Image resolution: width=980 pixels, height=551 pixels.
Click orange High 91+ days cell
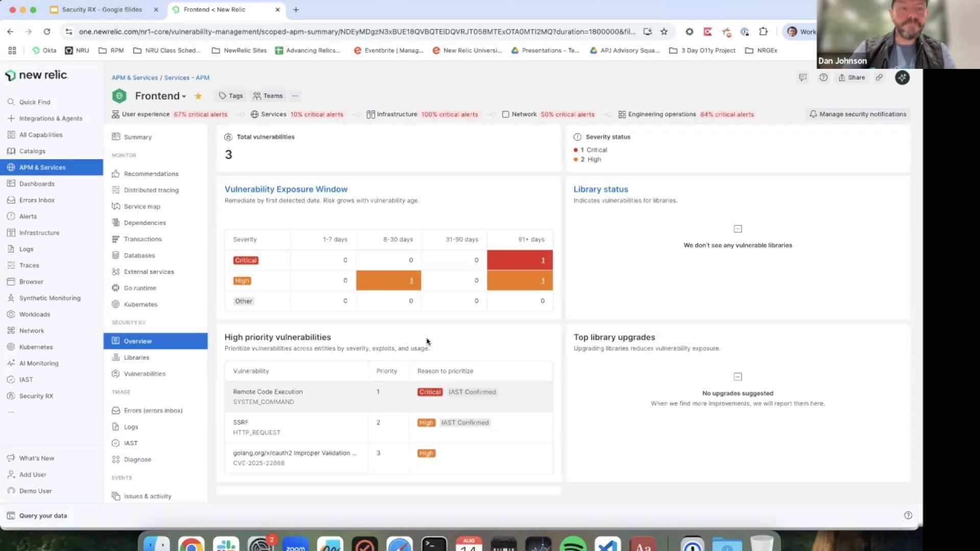click(520, 281)
